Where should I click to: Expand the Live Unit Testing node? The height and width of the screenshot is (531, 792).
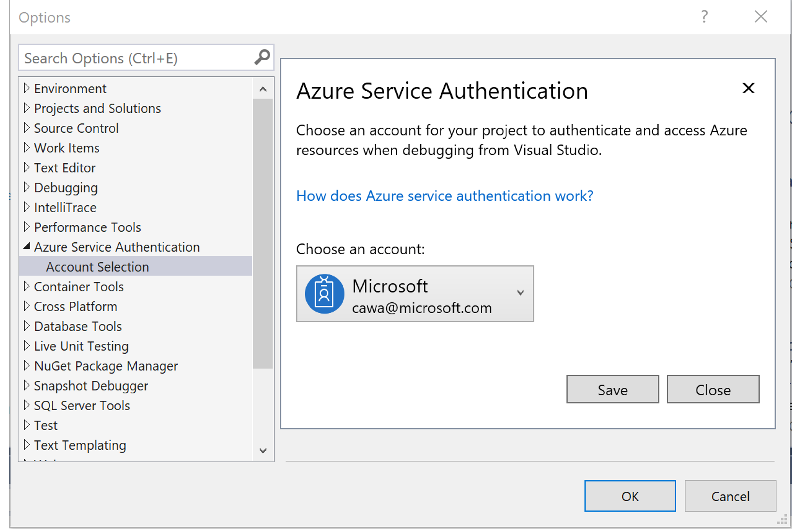[x=27, y=346]
